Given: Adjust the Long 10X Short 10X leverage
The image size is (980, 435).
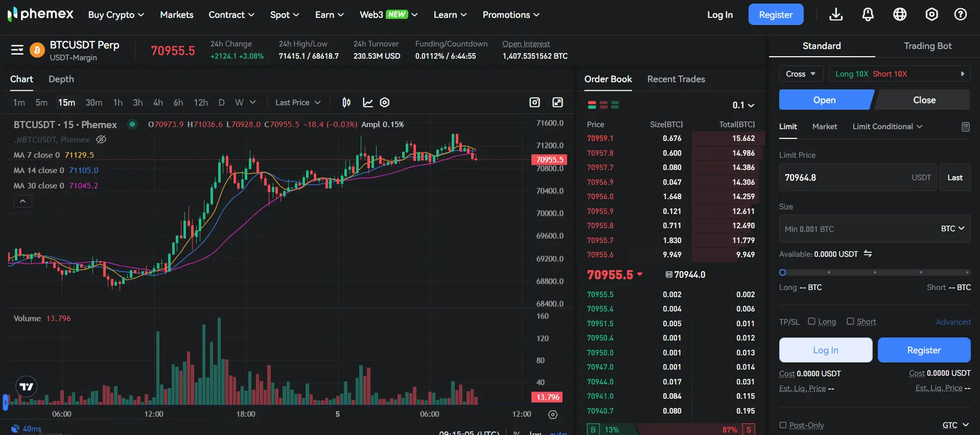Looking at the screenshot, I should tap(899, 74).
